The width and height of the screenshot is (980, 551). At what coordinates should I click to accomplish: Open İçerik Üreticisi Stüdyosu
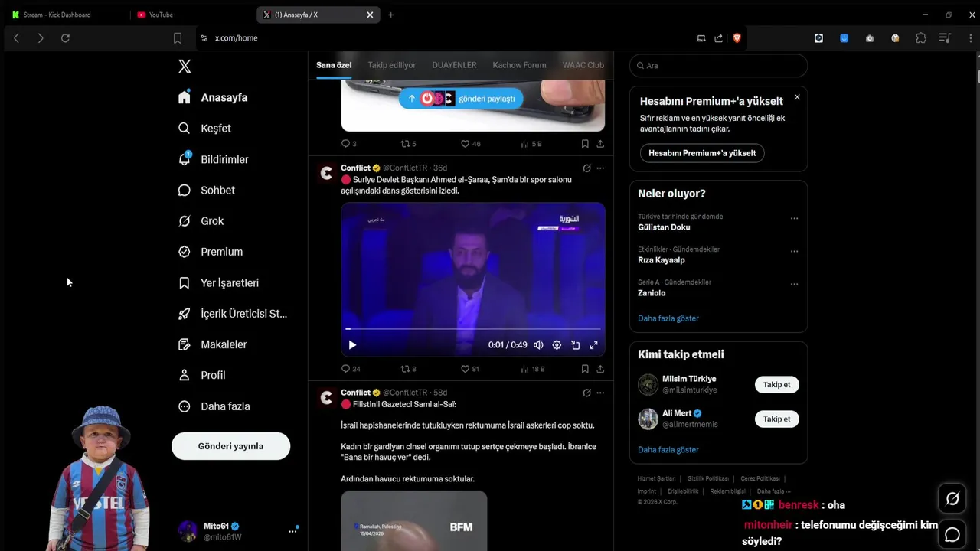(233, 314)
